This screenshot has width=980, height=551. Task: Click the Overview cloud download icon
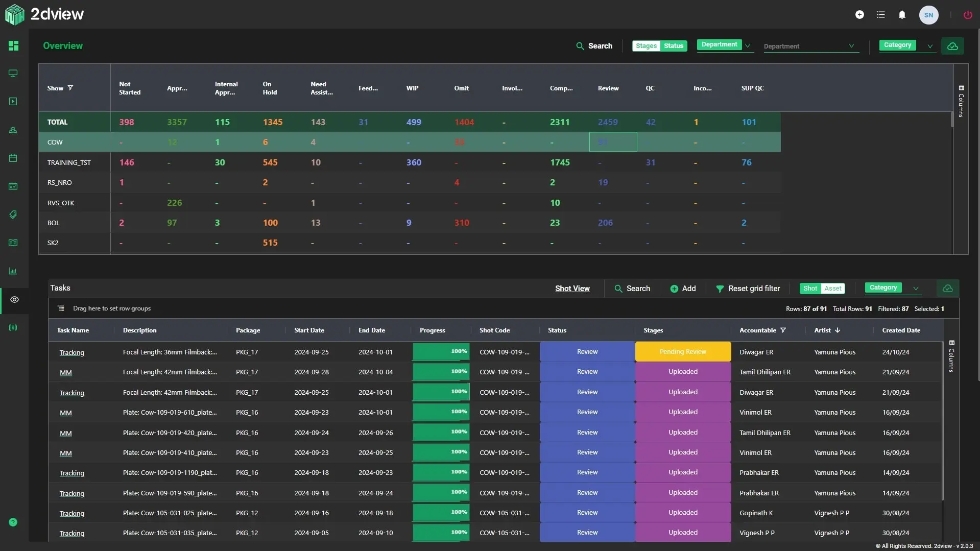click(952, 46)
